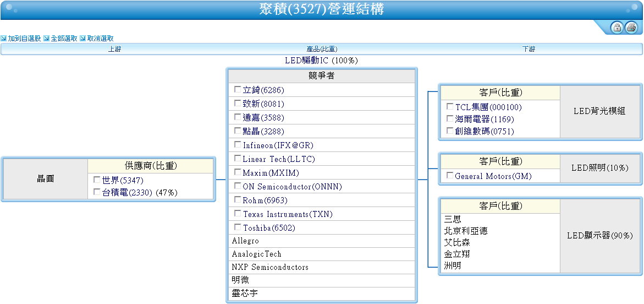Click the 明微 competitor row

(x=322, y=280)
